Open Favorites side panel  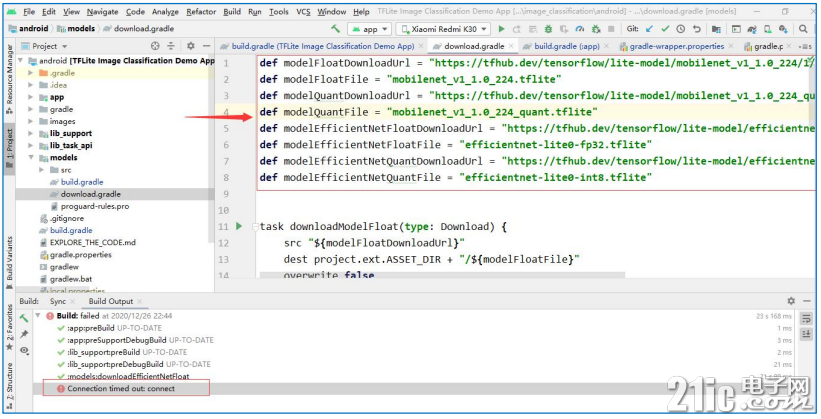[9, 329]
